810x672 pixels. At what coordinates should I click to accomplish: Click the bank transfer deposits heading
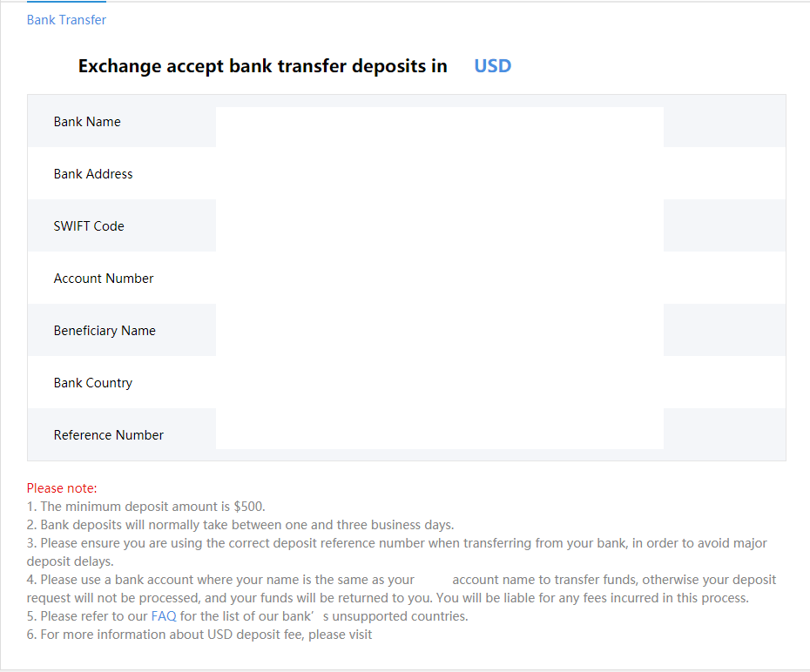click(262, 66)
